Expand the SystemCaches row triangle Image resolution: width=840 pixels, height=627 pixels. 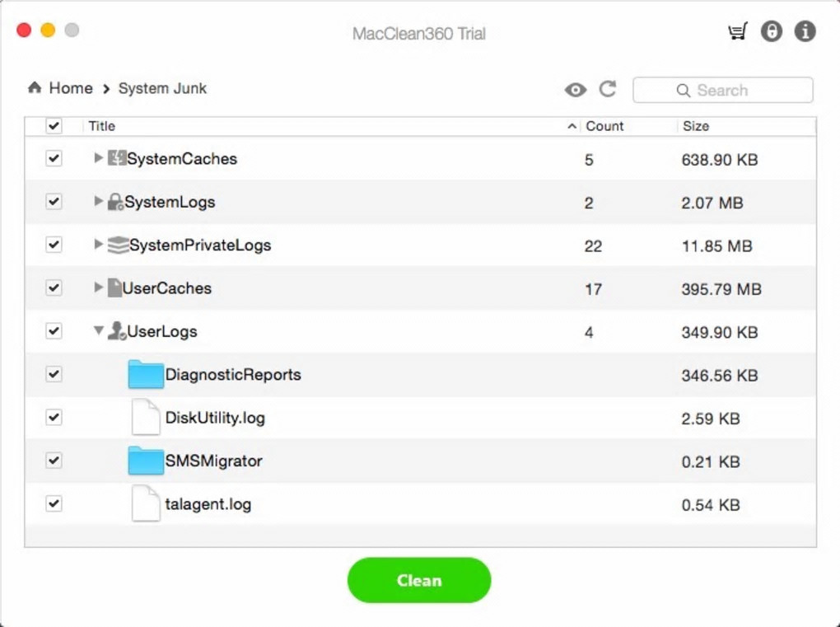tap(98, 157)
